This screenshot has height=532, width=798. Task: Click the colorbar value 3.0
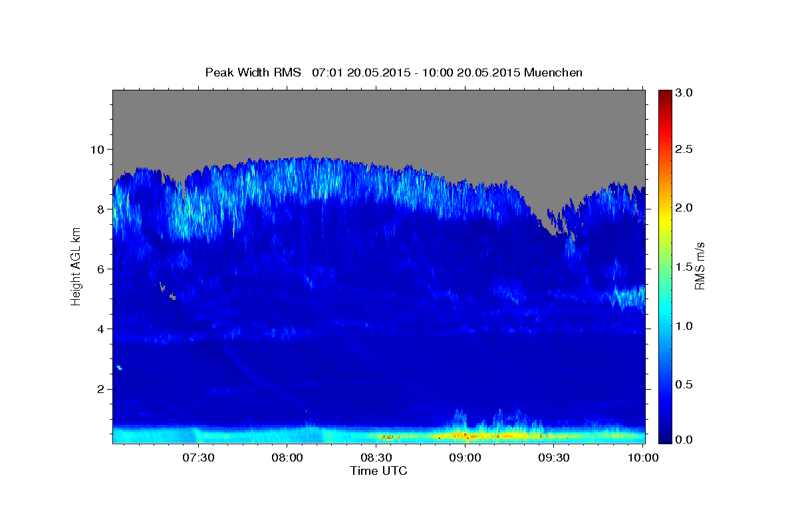click(685, 92)
